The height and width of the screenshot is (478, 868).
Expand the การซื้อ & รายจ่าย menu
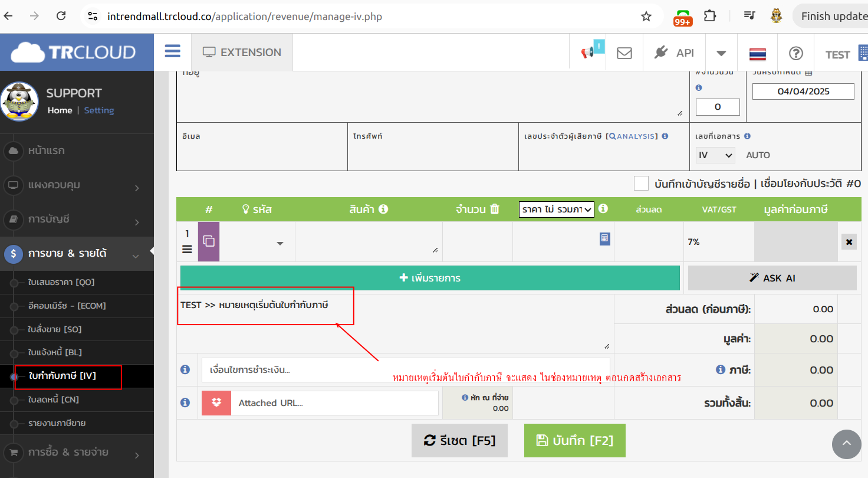(77, 453)
